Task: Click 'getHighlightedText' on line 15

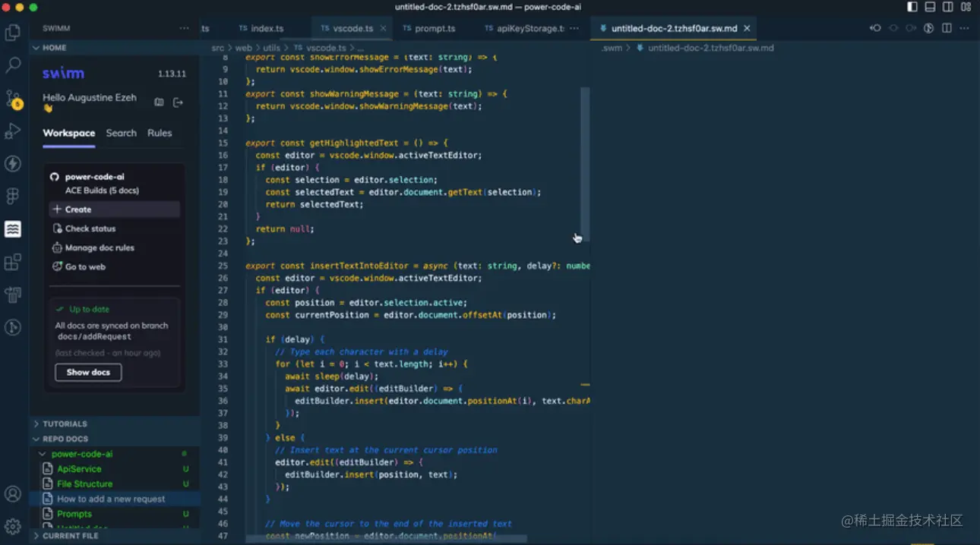Action: pyautogui.click(x=354, y=143)
